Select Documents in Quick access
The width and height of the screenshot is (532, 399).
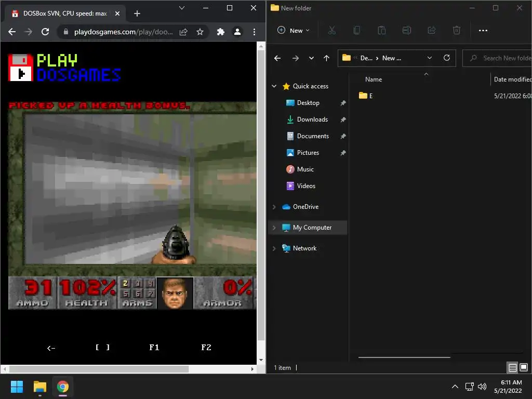313,136
